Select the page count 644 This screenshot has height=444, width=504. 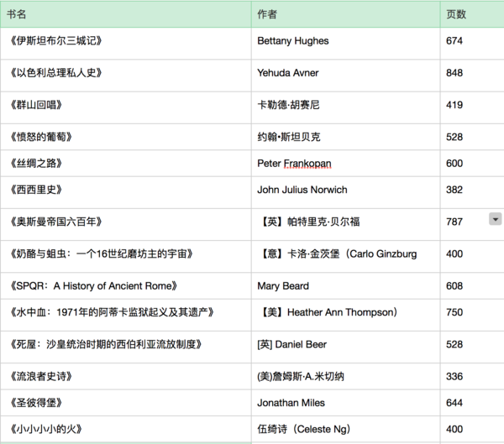(x=454, y=403)
